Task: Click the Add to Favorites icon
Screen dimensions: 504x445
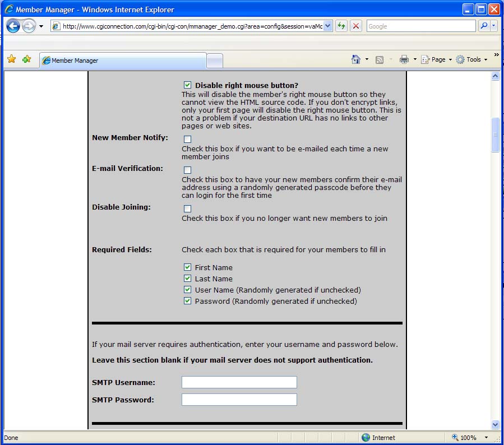Action: [27, 59]
